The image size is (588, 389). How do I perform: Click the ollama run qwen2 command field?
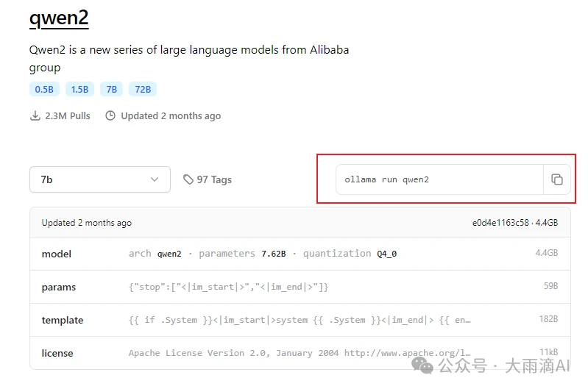pyautogui.click(x=439, y=179)
